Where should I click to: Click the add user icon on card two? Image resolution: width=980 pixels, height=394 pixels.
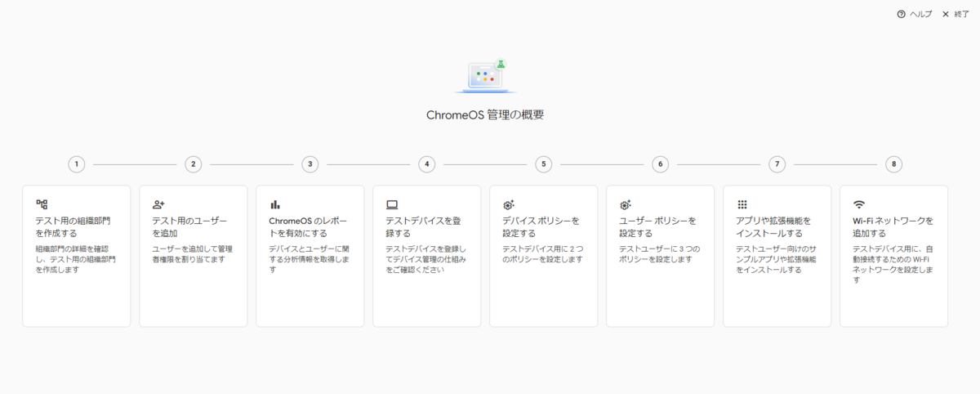click(x=158, y=204)
